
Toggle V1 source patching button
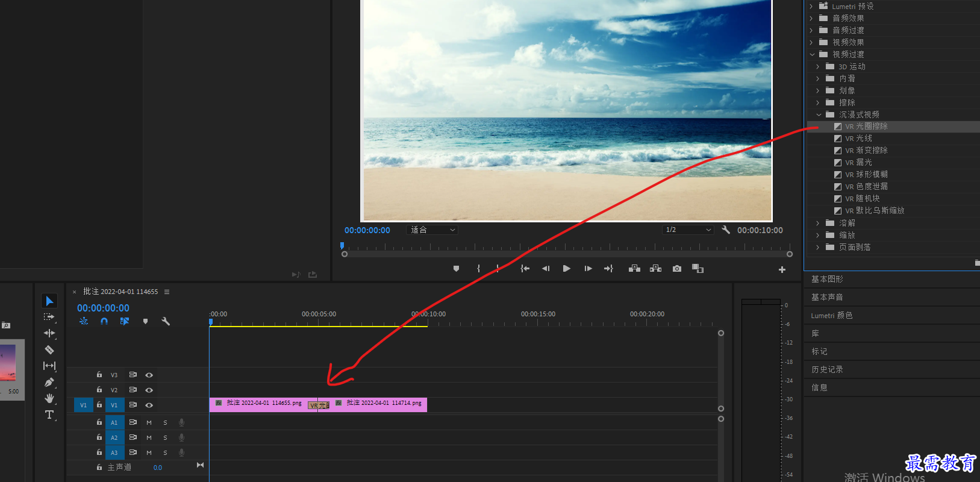tap(83, 405)
